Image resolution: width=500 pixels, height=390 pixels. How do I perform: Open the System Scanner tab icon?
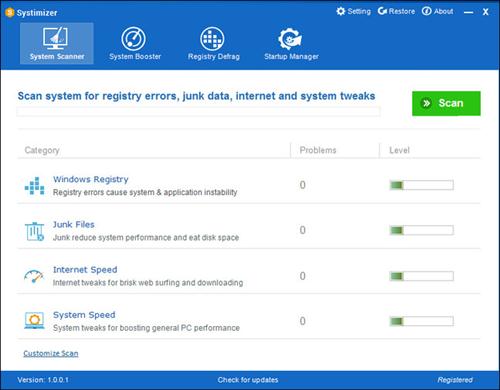[x=55, y=38]
